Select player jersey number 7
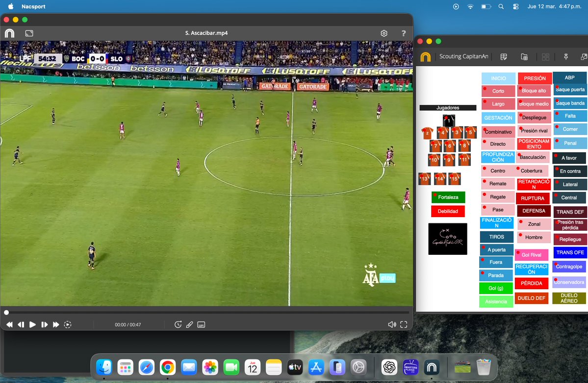This screenshot has height=383, width=588. (x=435, y=146)
